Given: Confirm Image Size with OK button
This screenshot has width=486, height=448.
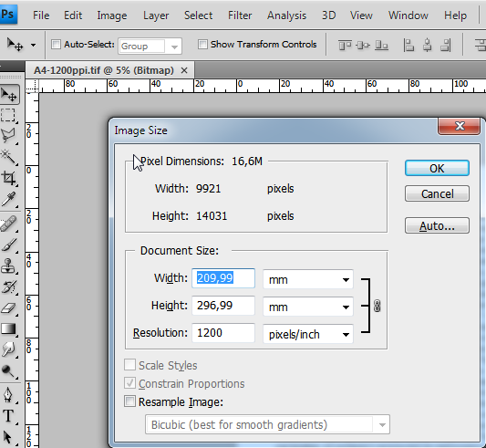Looking at the screenshot, I should (437, 168).
